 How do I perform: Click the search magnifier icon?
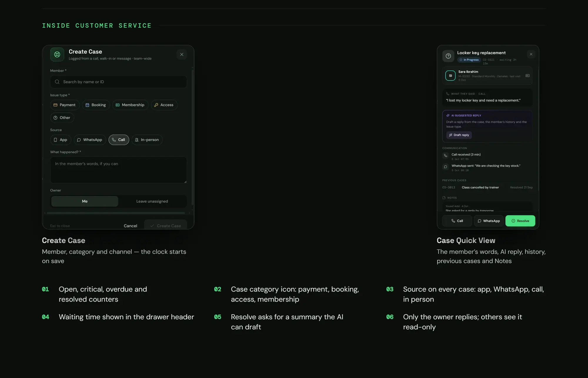[57, 82]
